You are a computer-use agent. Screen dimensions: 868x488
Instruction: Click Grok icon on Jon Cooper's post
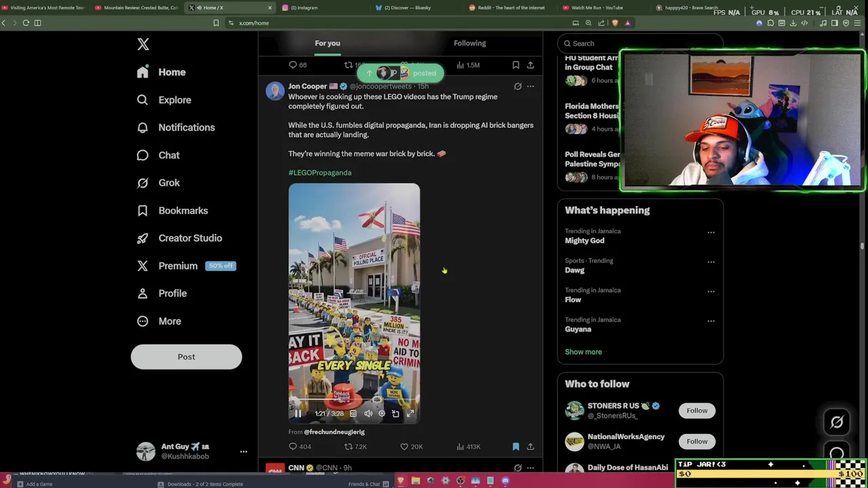pos(517,87)
